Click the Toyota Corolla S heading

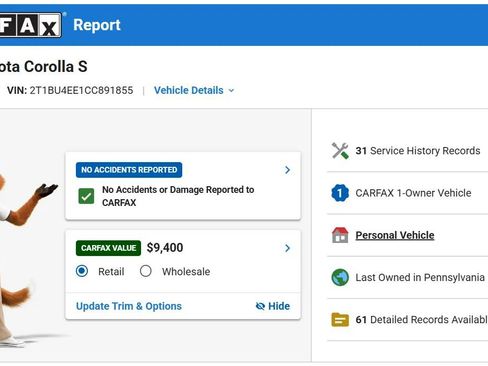point(44,66)
